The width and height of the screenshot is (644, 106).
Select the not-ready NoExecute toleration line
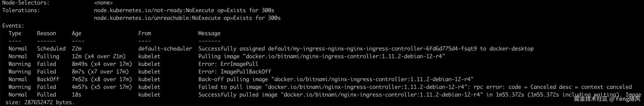point(184,10)
